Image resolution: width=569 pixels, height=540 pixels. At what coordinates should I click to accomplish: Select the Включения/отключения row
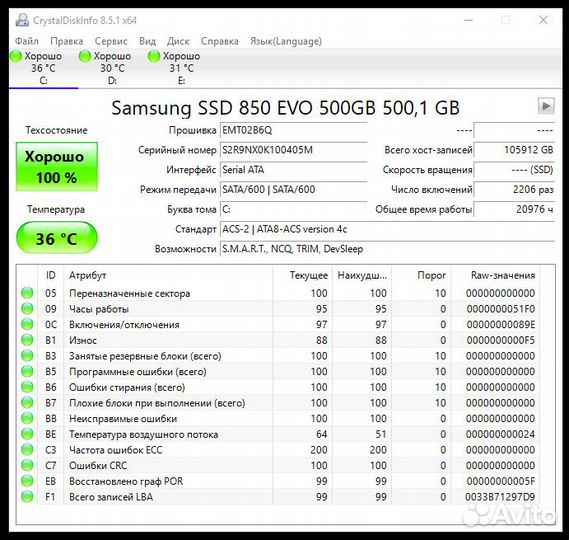(278, 324)
